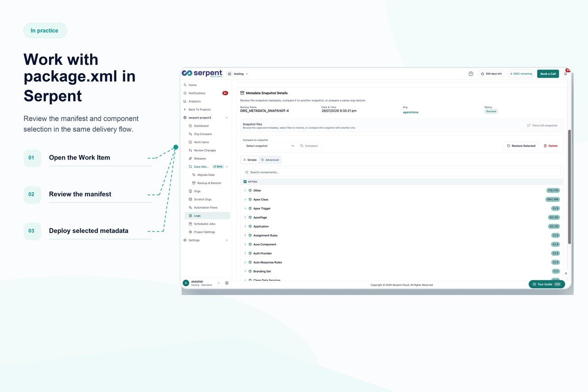Open the agentclone org link
Viewport: 588px width, 392px height.
(x=411, y=112)
